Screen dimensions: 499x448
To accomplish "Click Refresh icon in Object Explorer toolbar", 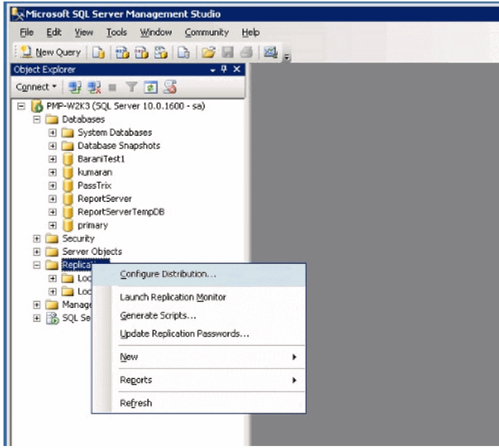I will click(x=151, y=87).
